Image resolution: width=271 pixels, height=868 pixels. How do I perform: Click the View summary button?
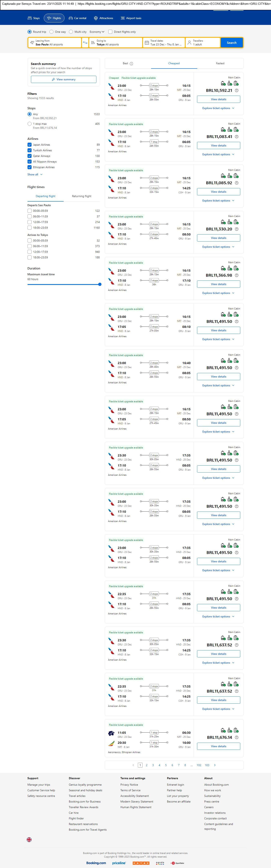click(63, 80)
